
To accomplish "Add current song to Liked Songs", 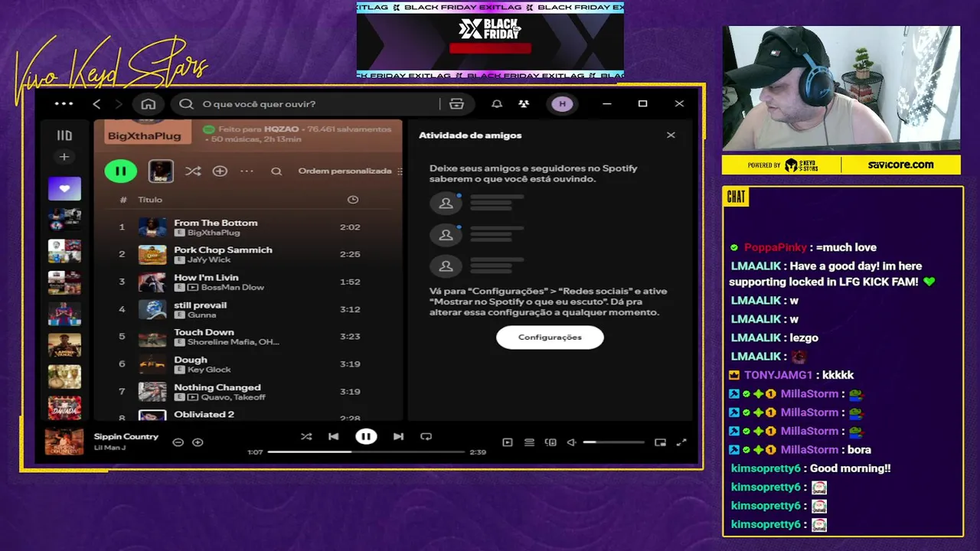I will pos(198,442).
